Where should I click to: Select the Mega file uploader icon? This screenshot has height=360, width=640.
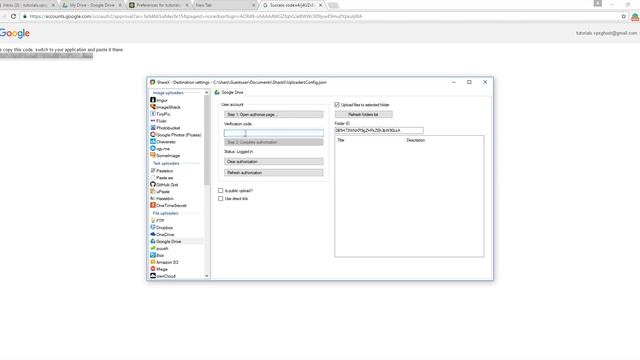click(153, 269)
